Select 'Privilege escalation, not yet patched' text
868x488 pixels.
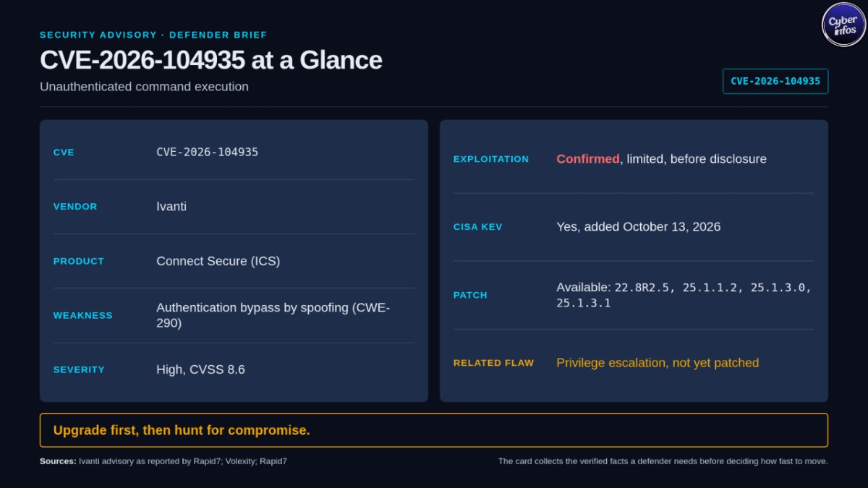point(658,363)
